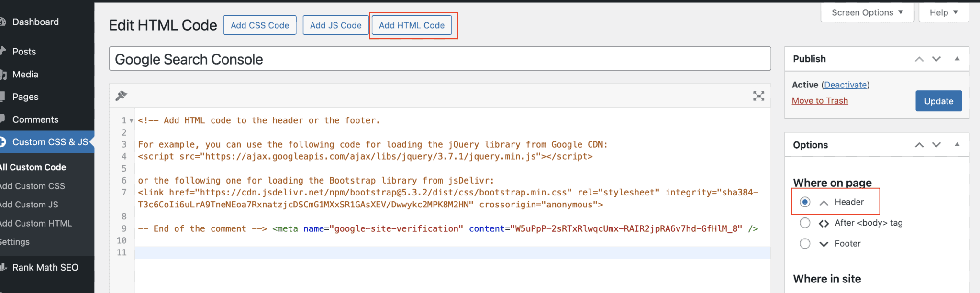Move Options panel up
The width and height of the screenshot is (980, 293).
click(x=919, y=145)
